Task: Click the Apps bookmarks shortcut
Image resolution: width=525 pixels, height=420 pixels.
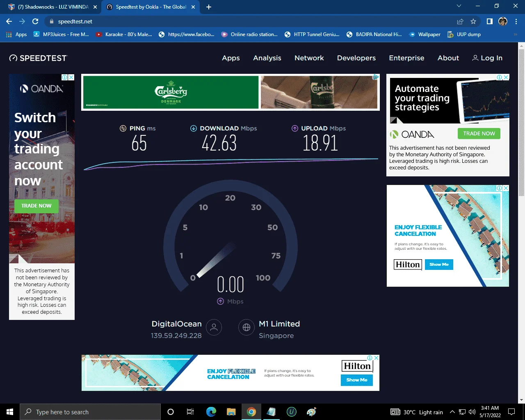Action: click(16, 34)
